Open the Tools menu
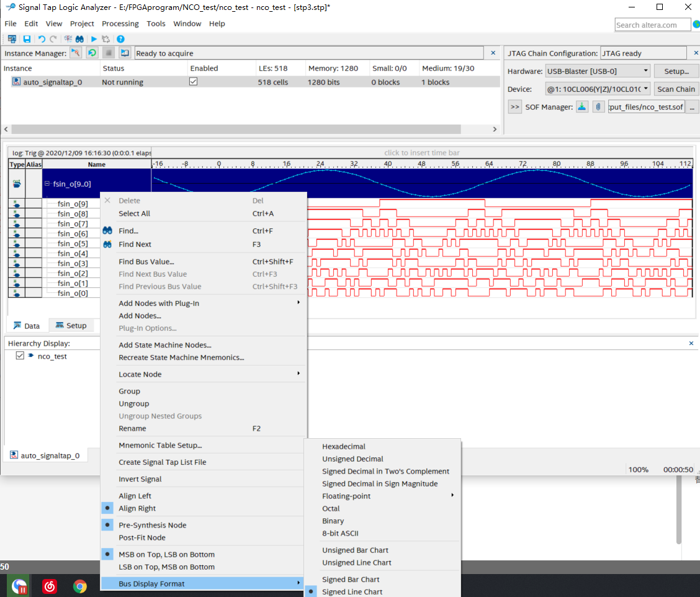 (156, 24)
